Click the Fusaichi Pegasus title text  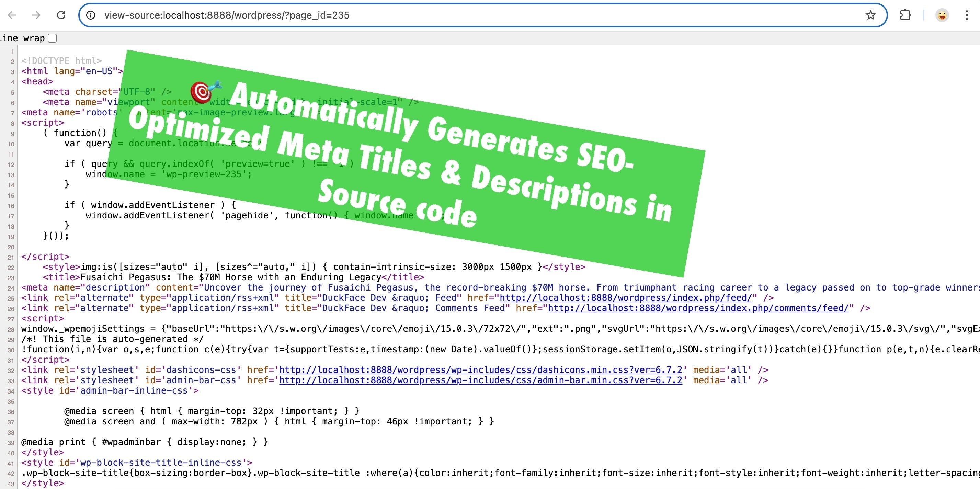click(x=231, y=277)
